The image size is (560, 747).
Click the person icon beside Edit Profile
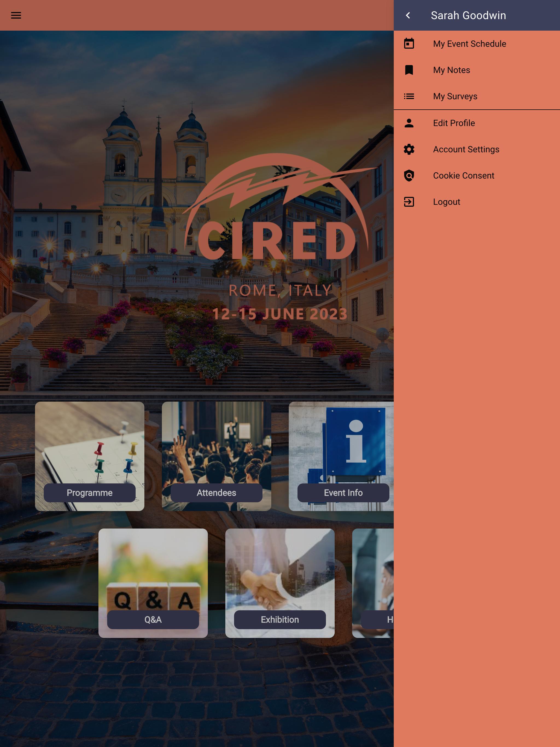click(409, 123)
